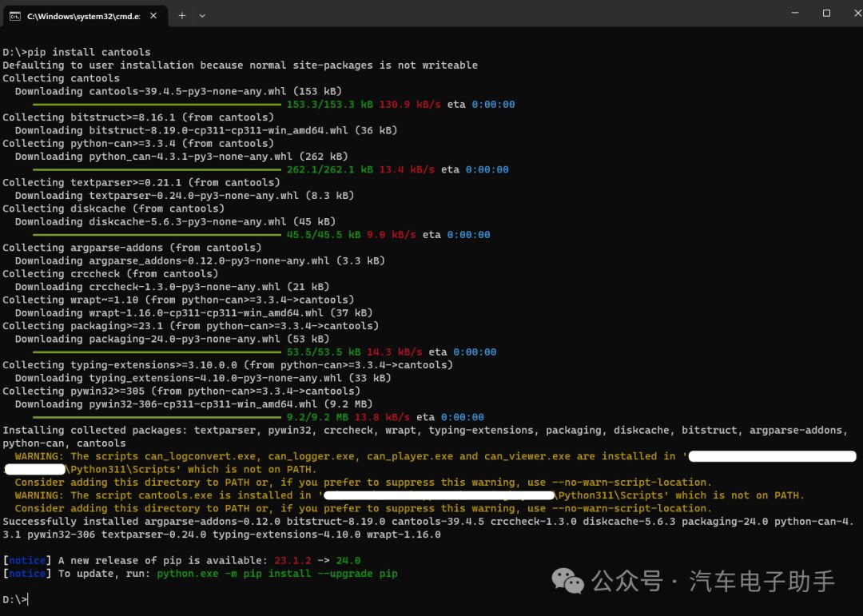
Task: Click the crccheck-1.3.0 download line
Action: pyautogui.click(x=172, y=287)
